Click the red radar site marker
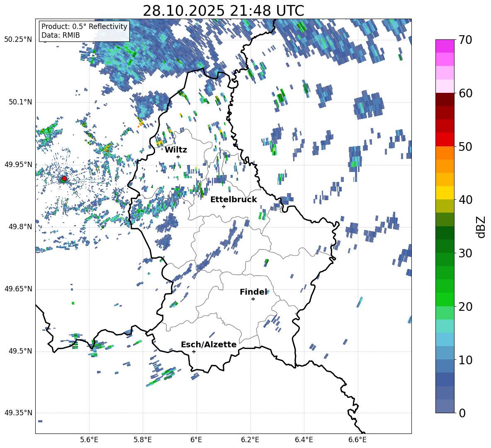491x448 pixels. coord(64,178)
